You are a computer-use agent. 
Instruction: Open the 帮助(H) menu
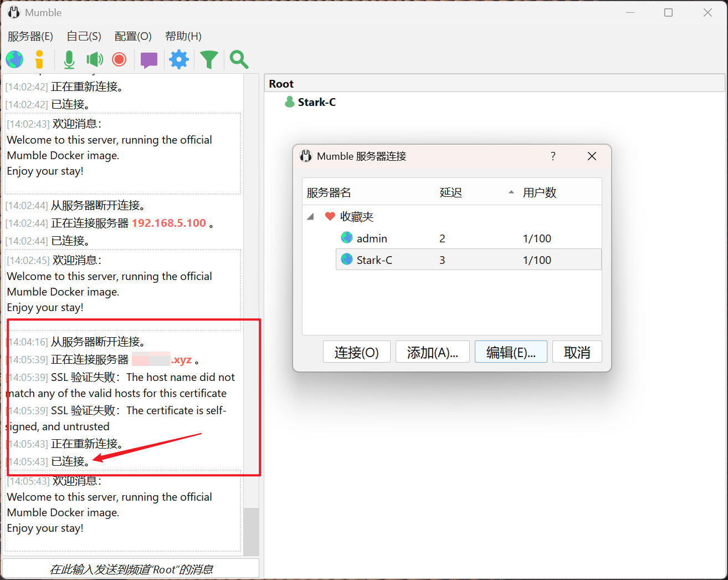[183, 36]
